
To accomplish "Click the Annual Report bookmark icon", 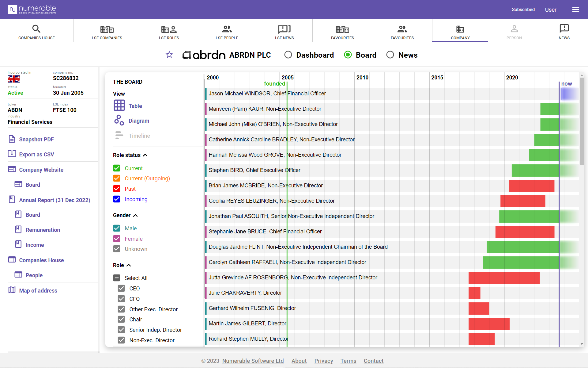I will 12,200.
